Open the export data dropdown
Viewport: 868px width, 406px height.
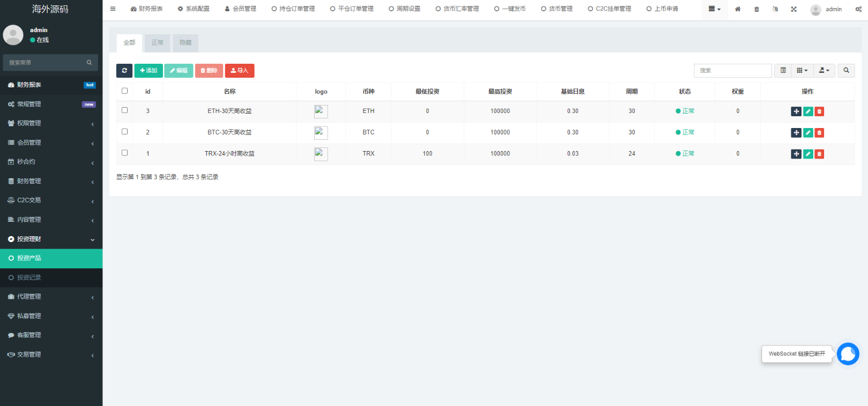click(824, 71)
